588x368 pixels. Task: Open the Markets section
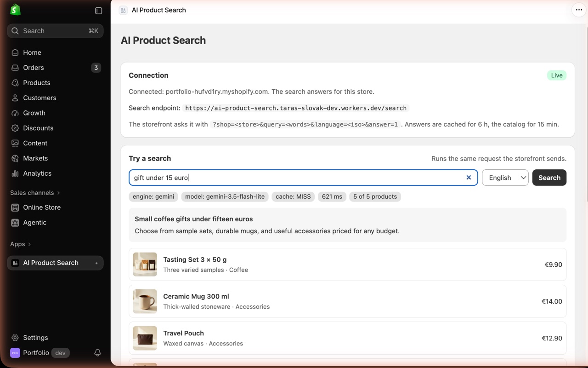click(55, 158)
